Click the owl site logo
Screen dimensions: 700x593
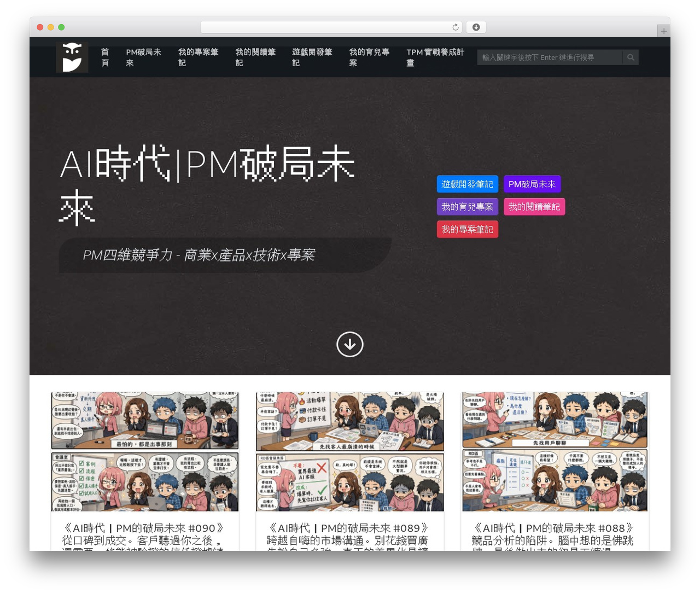point(72,57)
